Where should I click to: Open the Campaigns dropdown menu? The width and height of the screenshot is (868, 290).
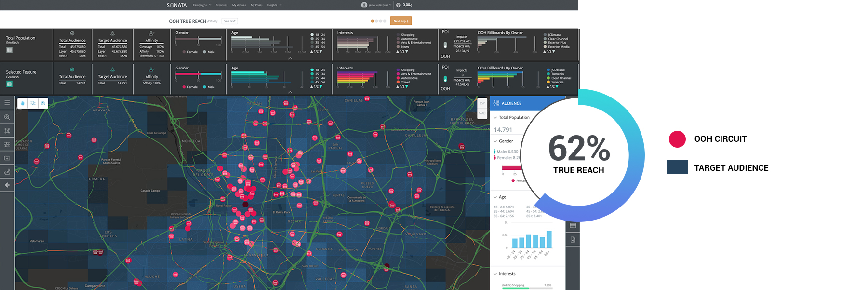pyautogui.click(x=202, y=5)
